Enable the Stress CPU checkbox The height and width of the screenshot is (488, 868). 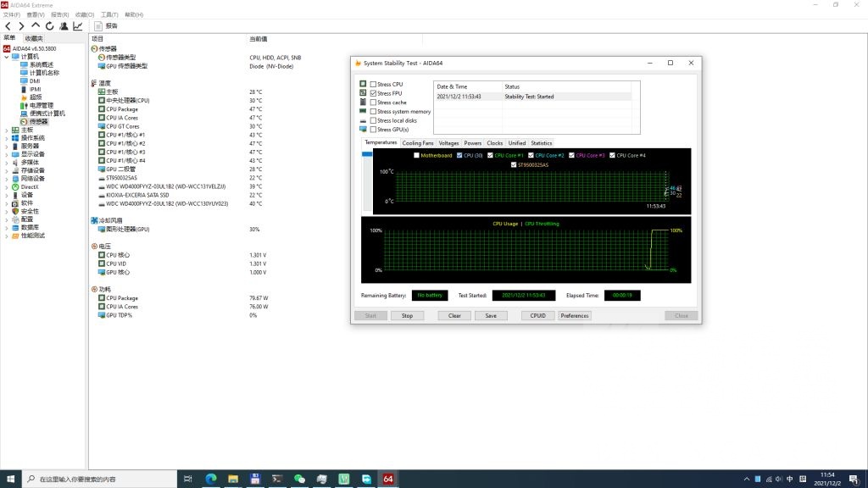(x=373, y=85)
